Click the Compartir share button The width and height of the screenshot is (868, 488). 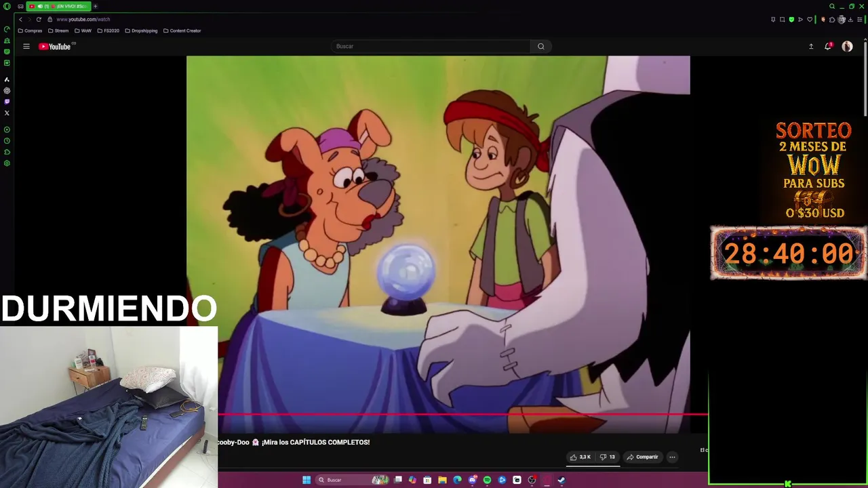pyautogui.click(x=642, y=457)
